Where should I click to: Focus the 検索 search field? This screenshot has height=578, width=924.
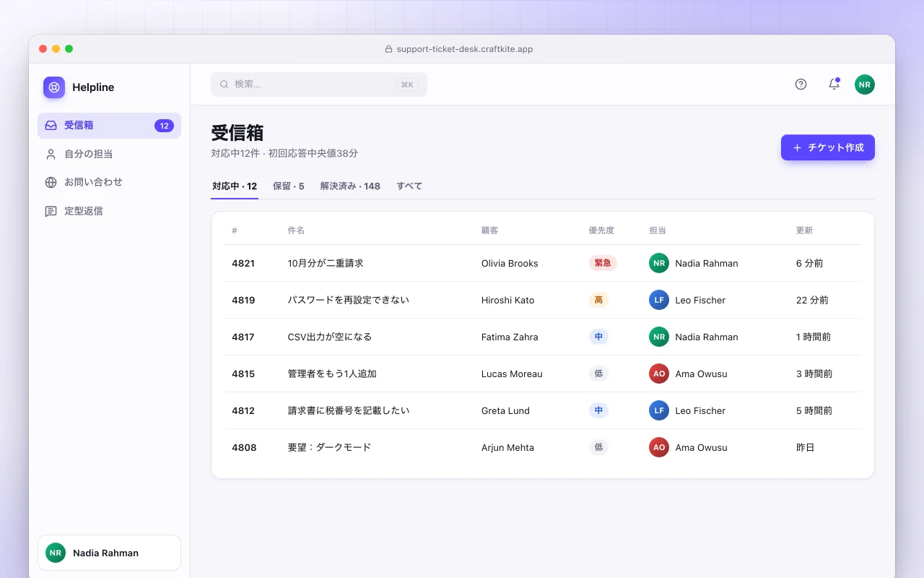[319, 85]
